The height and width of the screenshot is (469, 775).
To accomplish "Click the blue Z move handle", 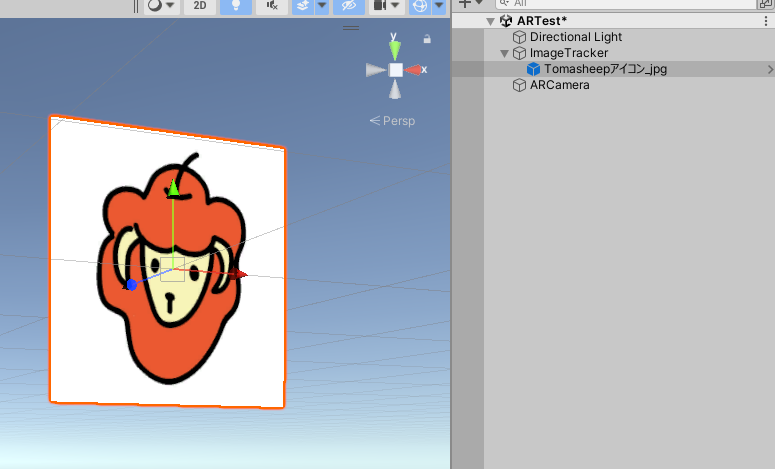I will click(x=131, y=285).
